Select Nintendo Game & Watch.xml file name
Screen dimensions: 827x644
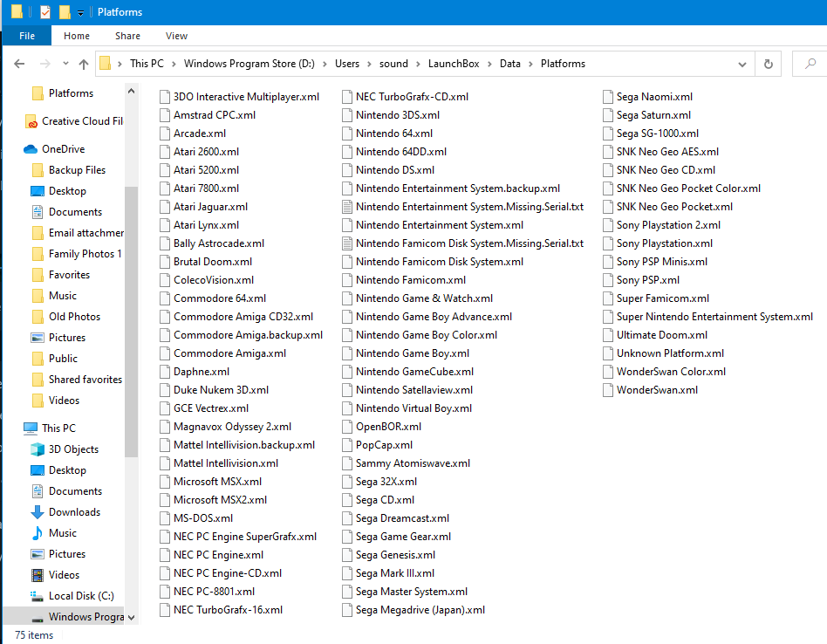(x=424, y=298)
